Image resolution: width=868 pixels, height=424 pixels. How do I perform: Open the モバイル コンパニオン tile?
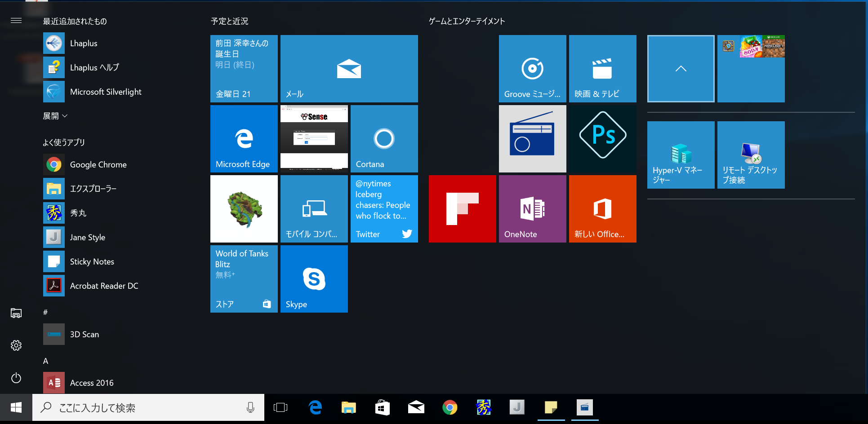[x=314, y=209]
